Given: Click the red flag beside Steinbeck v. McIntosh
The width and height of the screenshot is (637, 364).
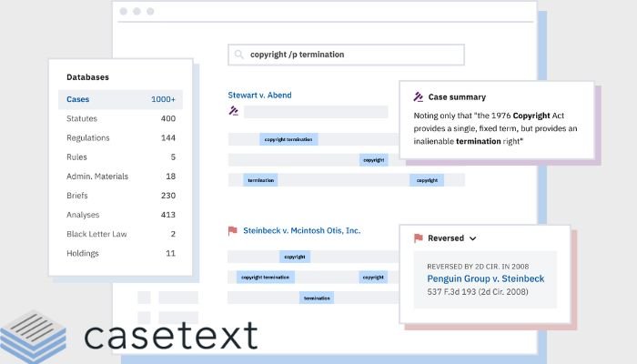Looking at the screenshot, I should point(232,231).
